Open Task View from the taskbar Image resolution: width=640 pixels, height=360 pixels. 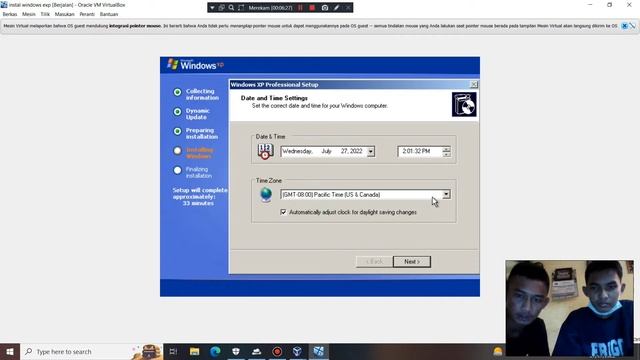coord(173,351)
